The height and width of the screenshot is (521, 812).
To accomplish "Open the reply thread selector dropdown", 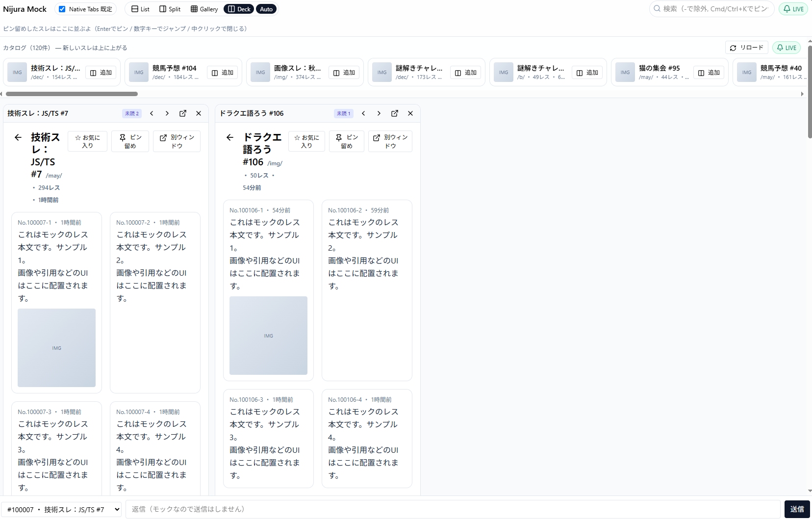I will [x=62, y=509].
